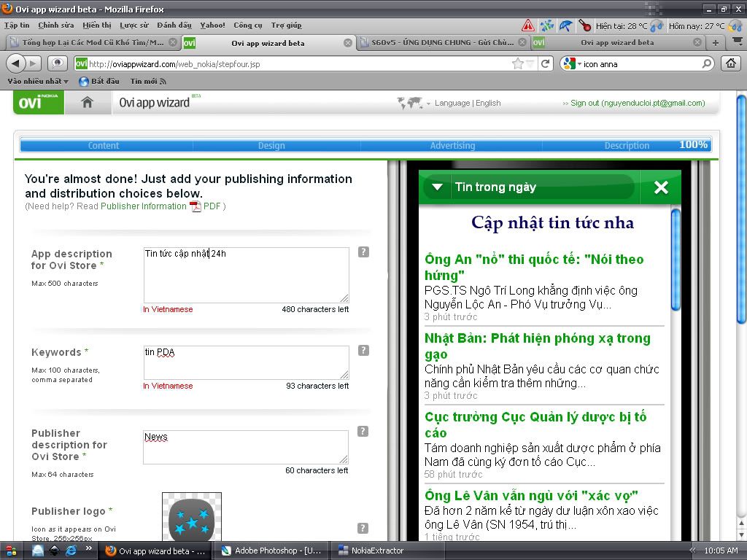Sign out of nguyenducloi.pt@gmail.com account
747x560 pixels.
(638, 103)
